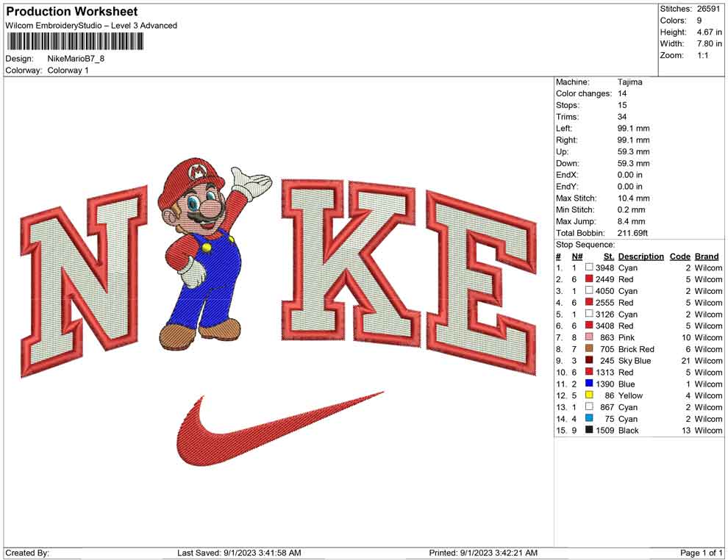Screen dimensions: 728x560
Task: Click the embroidered letter E
Action: coord(482,282)
